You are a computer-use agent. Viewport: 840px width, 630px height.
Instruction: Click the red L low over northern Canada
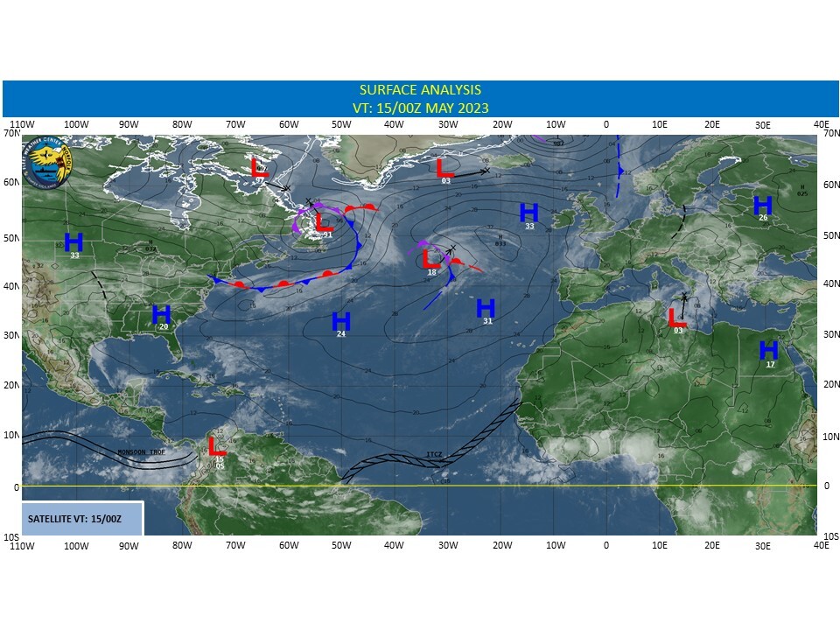coord(259,167)
